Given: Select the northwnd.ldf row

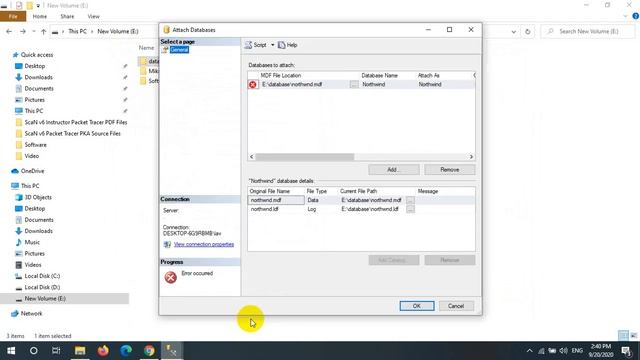Looking at the screenshot, I should click(361, 209).
